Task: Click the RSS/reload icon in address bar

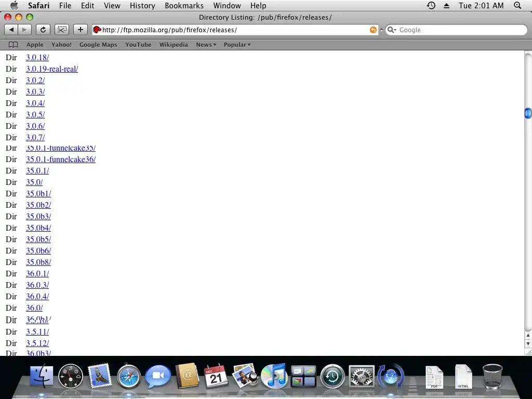Action: click(x=373, y=30)
